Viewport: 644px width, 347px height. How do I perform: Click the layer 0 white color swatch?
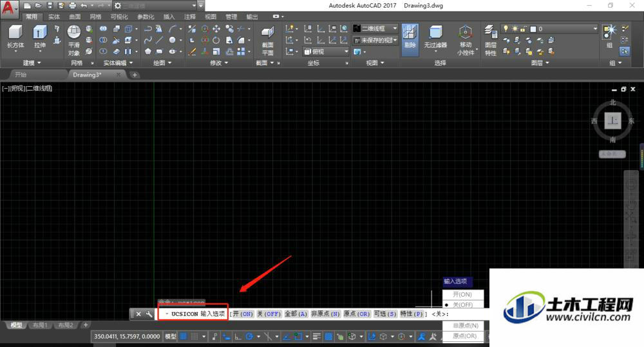click(x=533, y=29)
